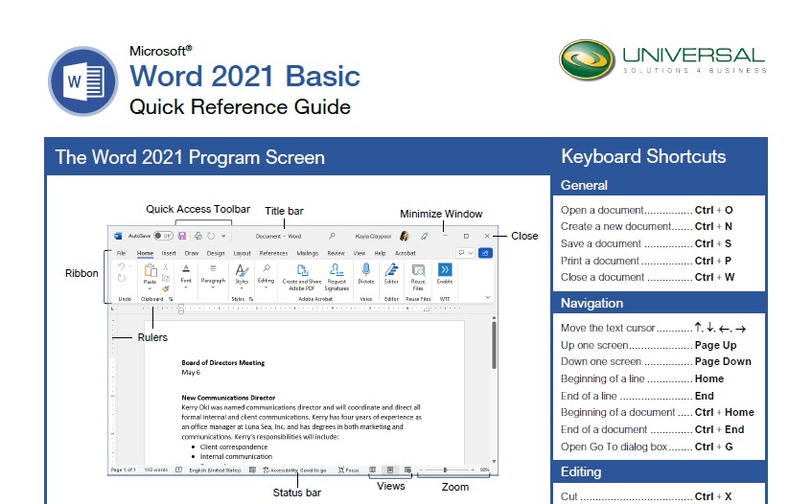The height and width of the screenshot is (504, 812).
Task: Open the Editing dropdown
Action: click(x=267, y=287)
